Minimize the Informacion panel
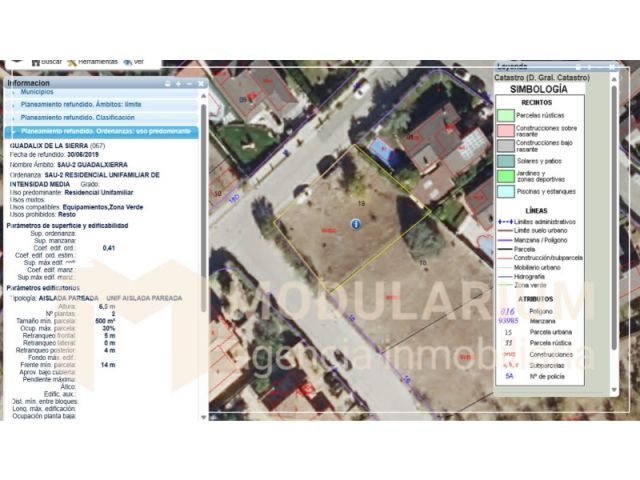This screenshot has height=480, width=640. [x=189, y=83]
